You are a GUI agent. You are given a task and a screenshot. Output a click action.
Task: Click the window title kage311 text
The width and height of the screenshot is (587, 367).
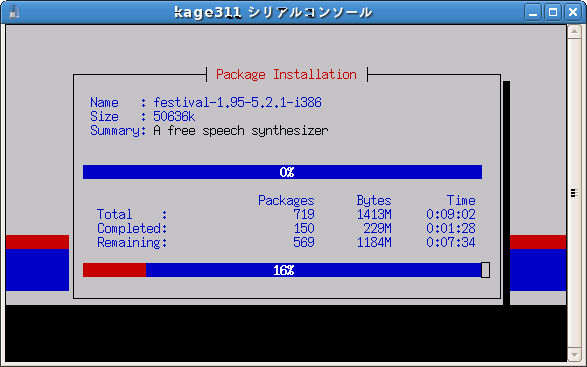(x=207, y=13)
